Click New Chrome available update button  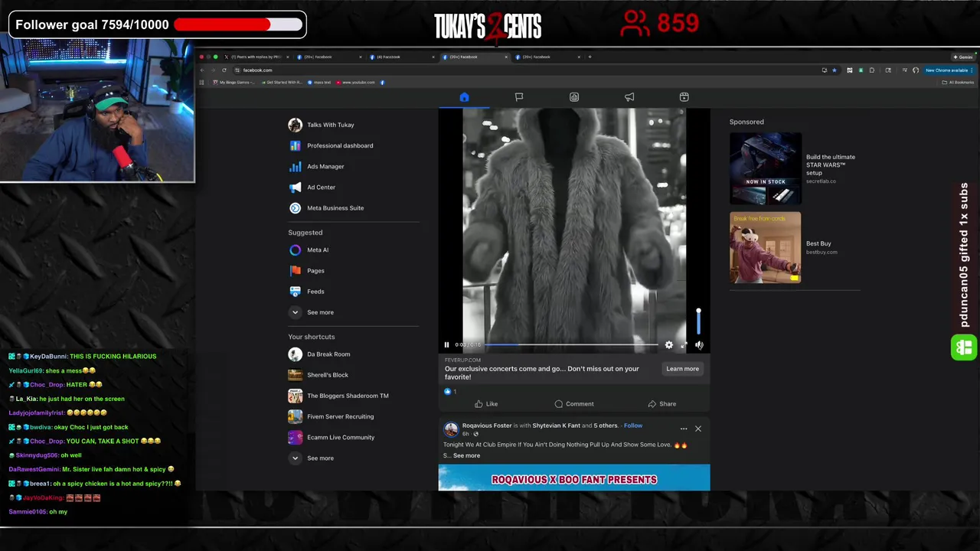[949, 70]
